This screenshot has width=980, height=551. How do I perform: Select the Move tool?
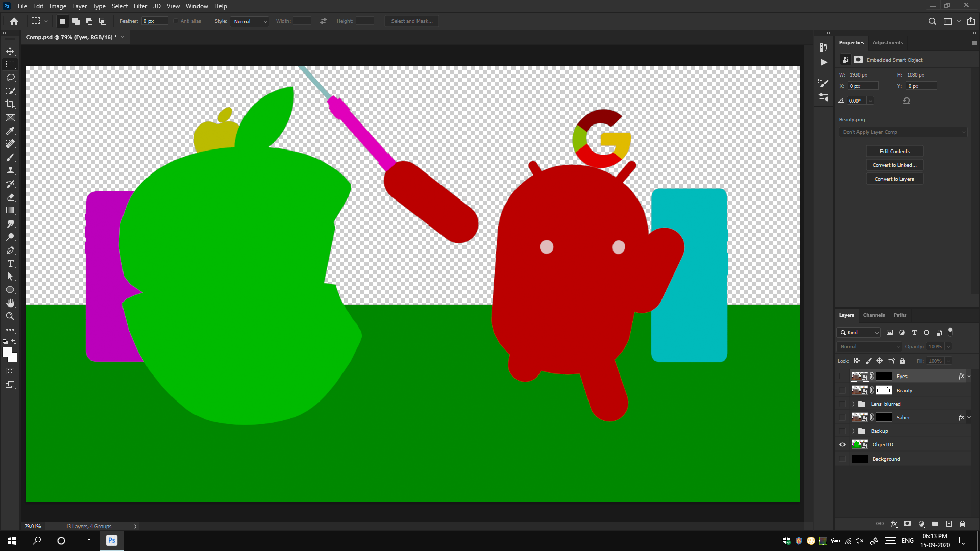click(x=10, y=51)
